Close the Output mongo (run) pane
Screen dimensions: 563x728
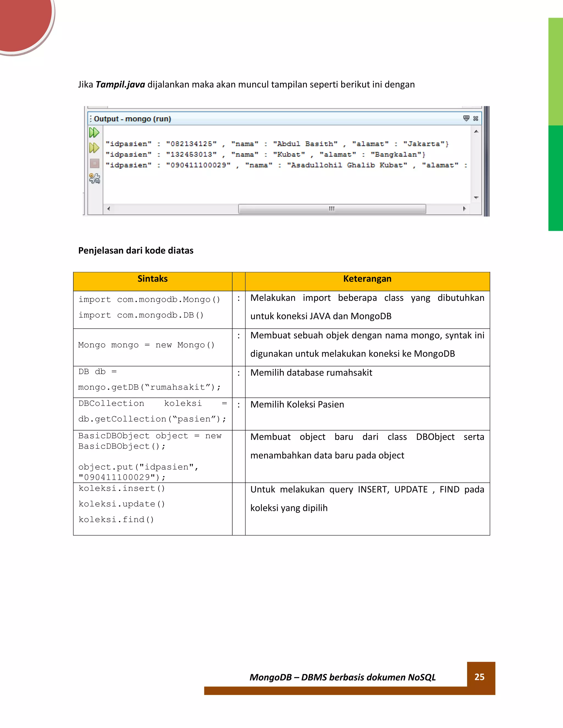click(476, 118)
